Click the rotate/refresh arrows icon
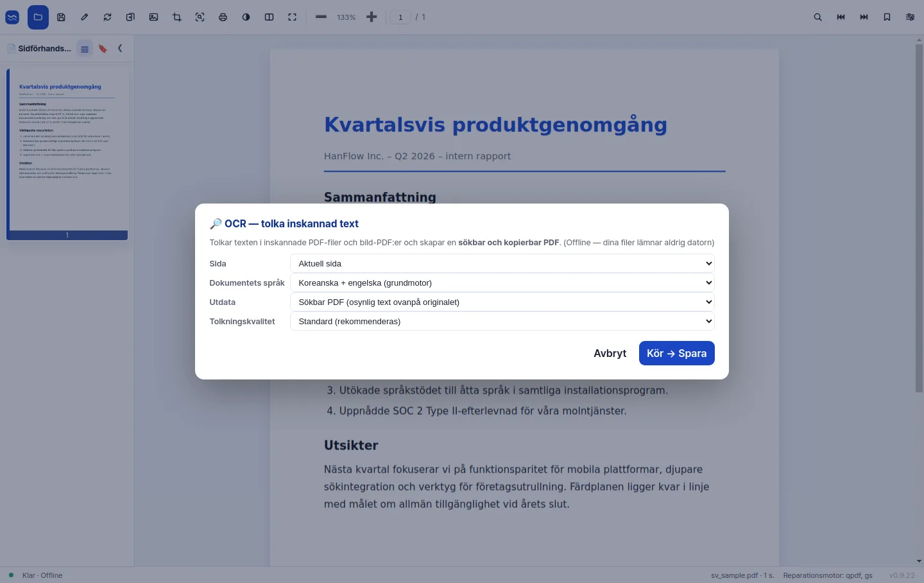This screenshot has height=583, width=924. (x=107, y=17)
